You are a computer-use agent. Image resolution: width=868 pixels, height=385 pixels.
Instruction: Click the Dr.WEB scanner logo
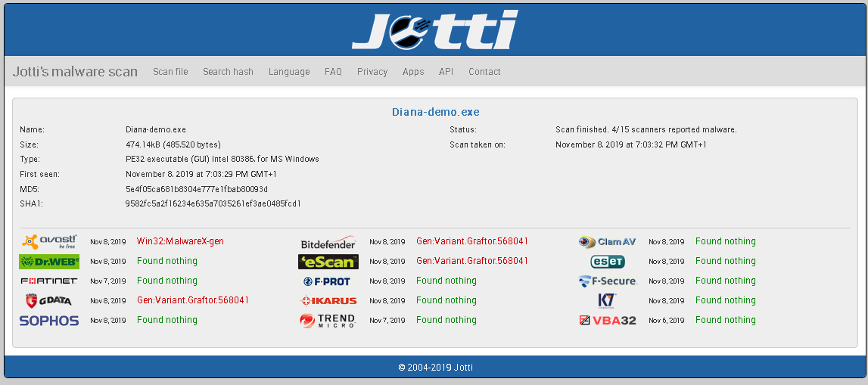[x=49, y=261]
